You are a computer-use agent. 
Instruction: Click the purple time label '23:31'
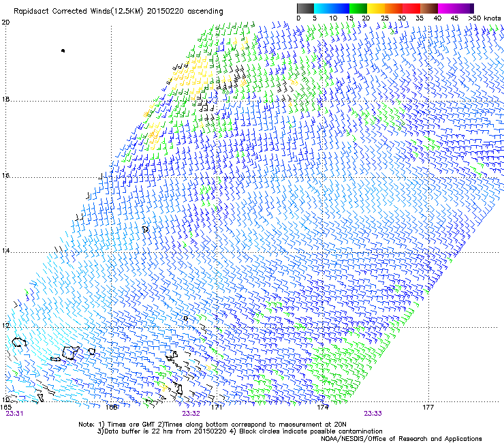coord(14,414)
